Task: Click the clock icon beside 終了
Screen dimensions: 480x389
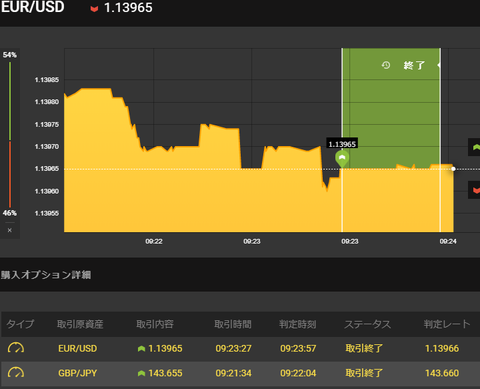Action: [x=386, y=65]
